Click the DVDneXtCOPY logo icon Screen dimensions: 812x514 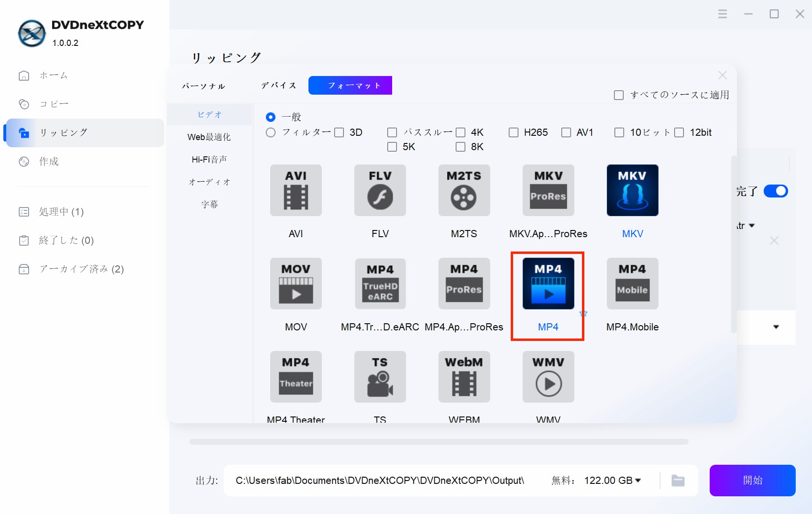(x=32, y=33)
